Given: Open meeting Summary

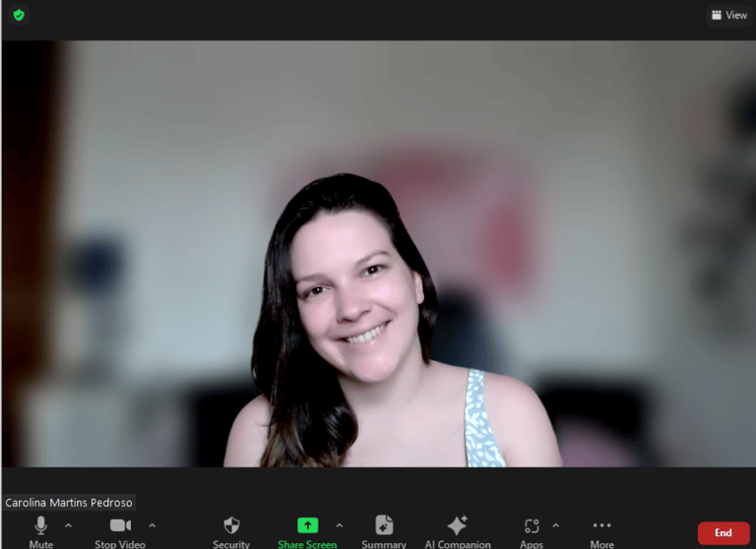Looking at the screenshot, I should [384, 532].
